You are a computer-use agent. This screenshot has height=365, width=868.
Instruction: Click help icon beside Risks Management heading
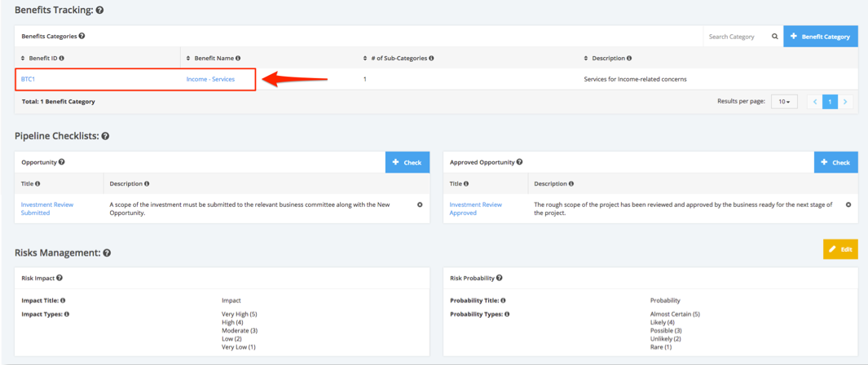107,253
